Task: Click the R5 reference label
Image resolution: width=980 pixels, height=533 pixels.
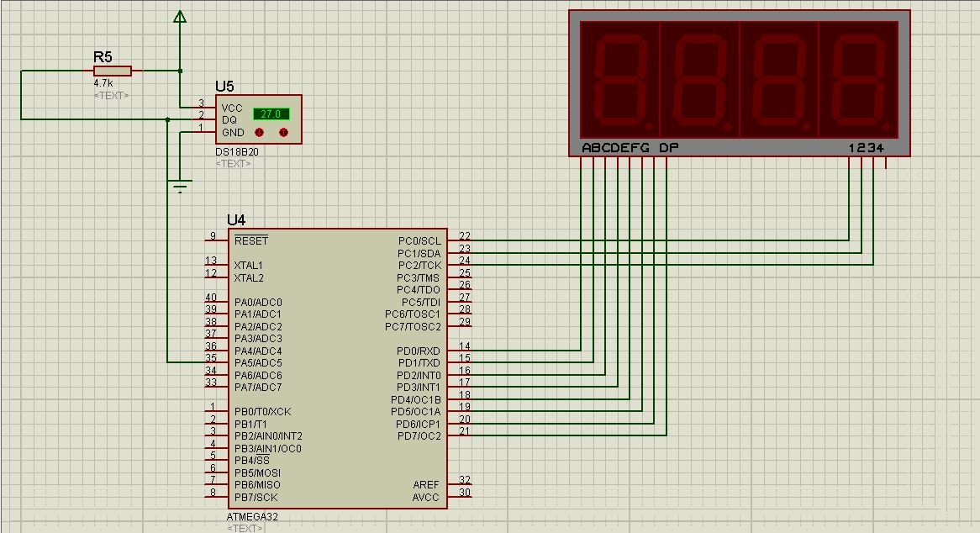Action: coord(103,57)
